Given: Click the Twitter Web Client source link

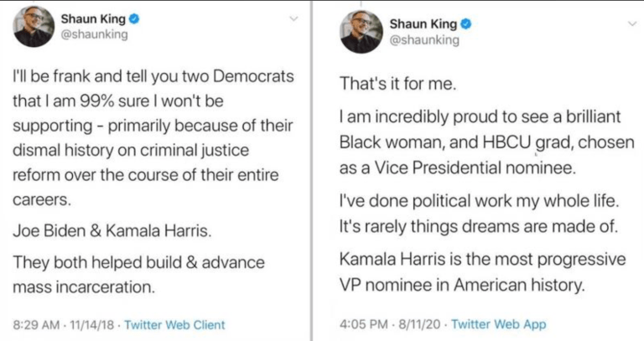Looking at the screenshot, I should tap(174, 324).
